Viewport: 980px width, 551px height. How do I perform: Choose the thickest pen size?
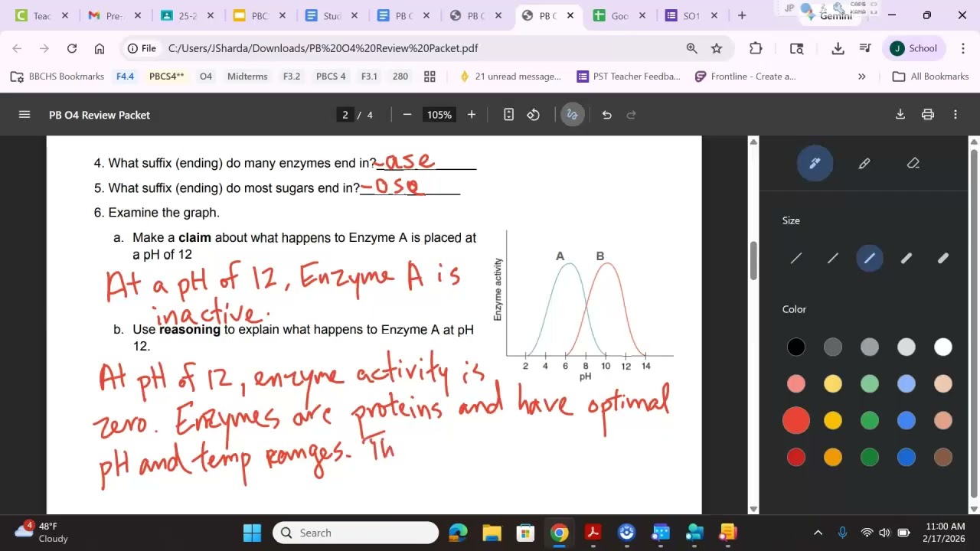coord(943,259)
